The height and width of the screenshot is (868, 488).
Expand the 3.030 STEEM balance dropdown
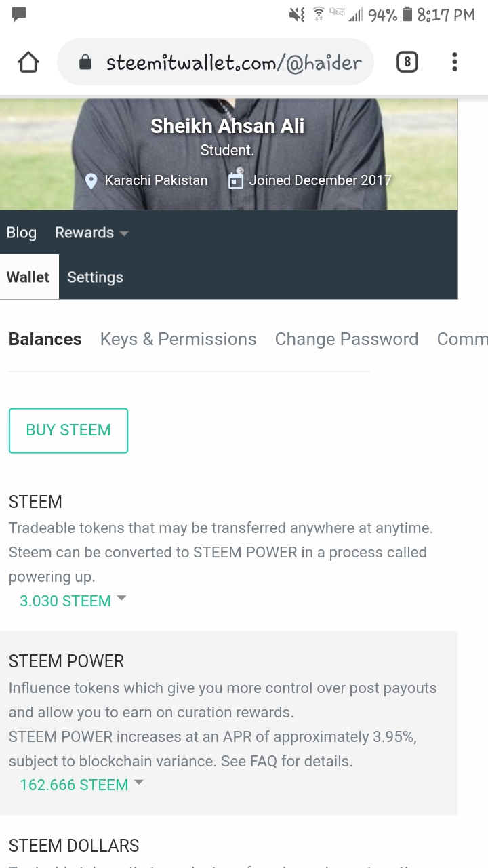coord(121,599)
